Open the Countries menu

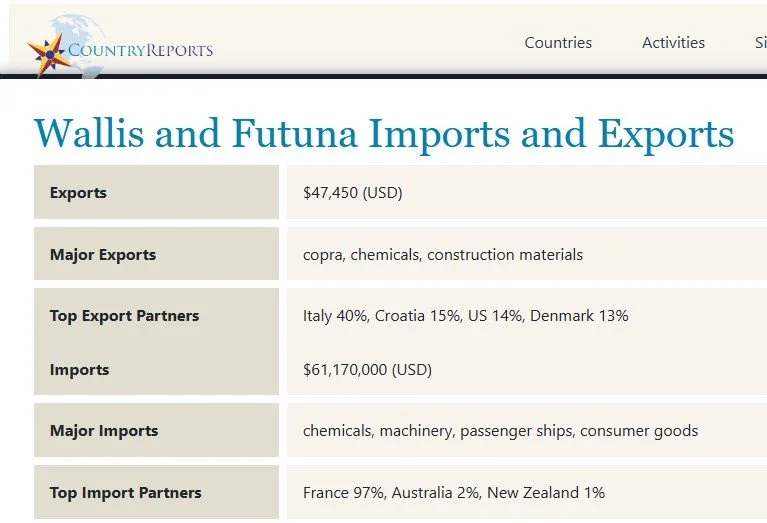(558, 43)
